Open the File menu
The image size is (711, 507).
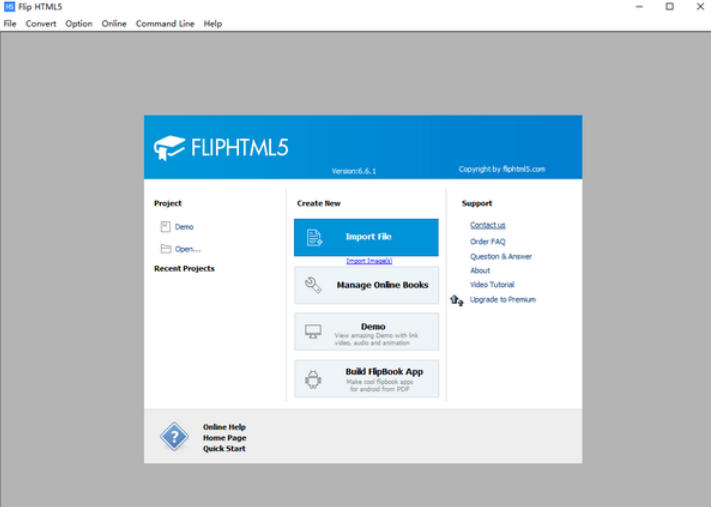[10, 23]
